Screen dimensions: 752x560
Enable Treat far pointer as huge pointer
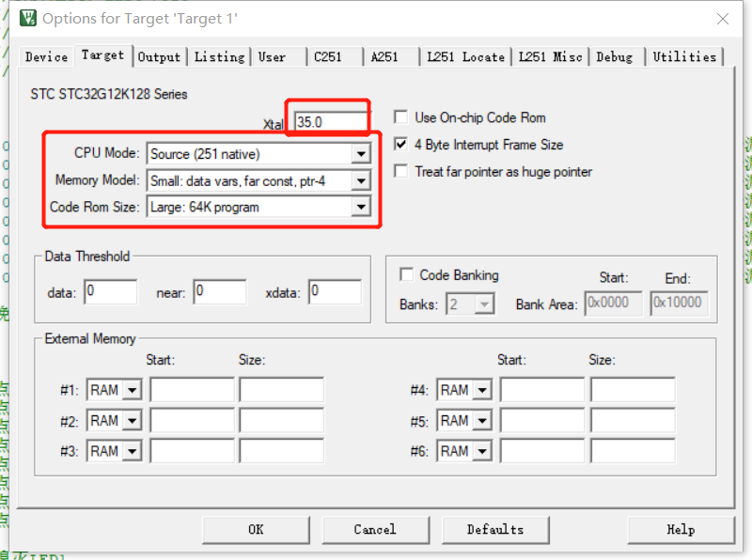[x=400, y=172]
